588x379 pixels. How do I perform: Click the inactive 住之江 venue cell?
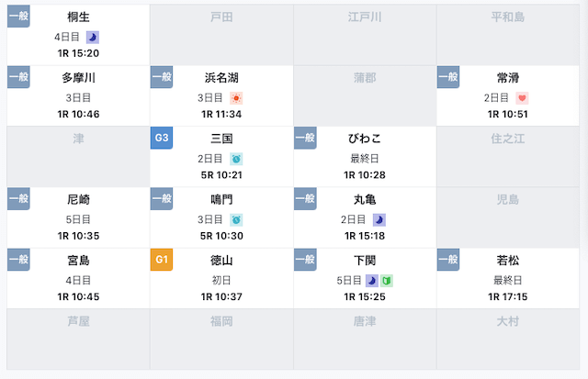pyautogui.click(x=508, y=157)
